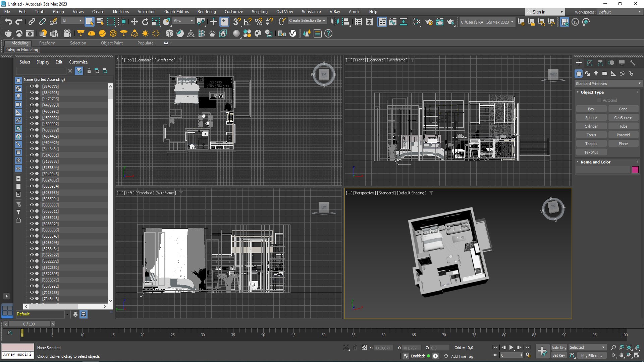Click the timeline frame slider 0 / 100

click(x=29, y=324)
